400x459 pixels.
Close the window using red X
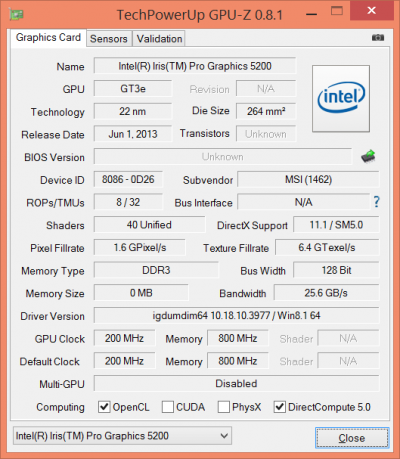coord(372,11)
